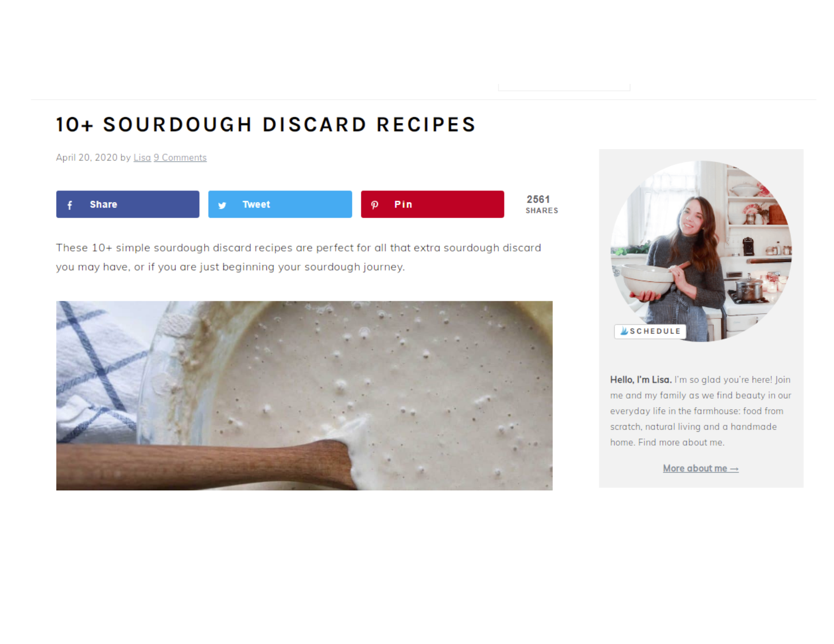This screenshot has height=644, width=834.
Task: Click the Hello, I'm Lisa bold text
Action: [640, 380]
